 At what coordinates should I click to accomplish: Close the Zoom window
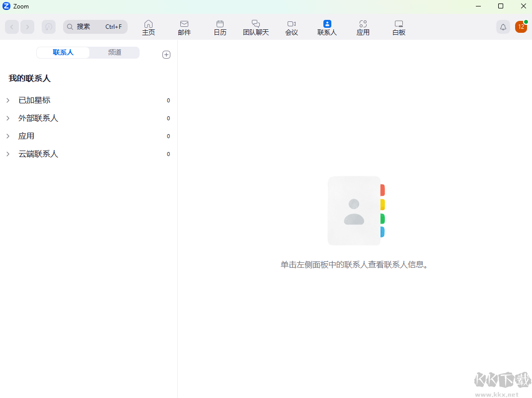click(x=524, y=6)
